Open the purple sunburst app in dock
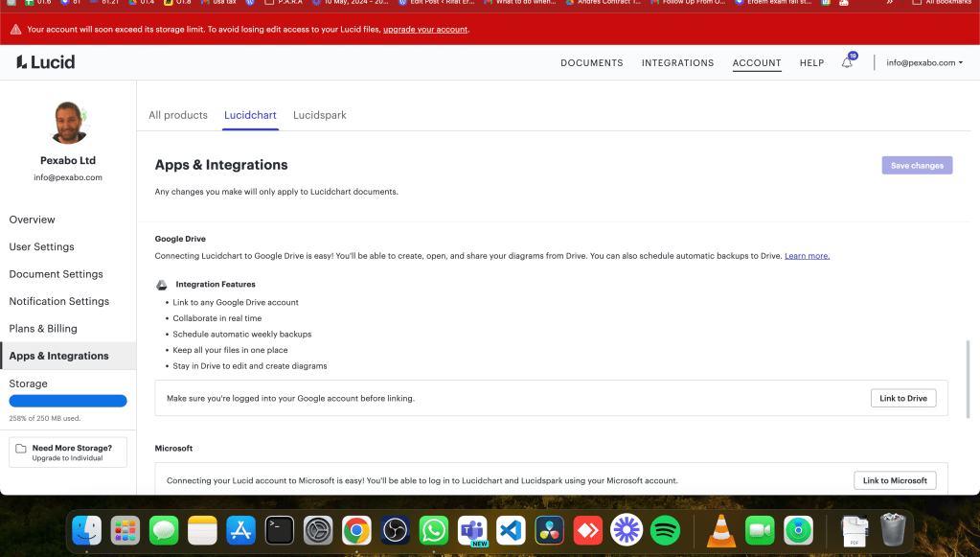 tap(627, 531)
